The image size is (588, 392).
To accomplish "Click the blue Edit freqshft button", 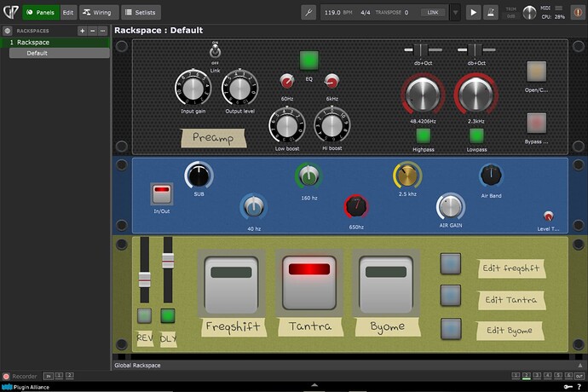I will pos(451,263).
